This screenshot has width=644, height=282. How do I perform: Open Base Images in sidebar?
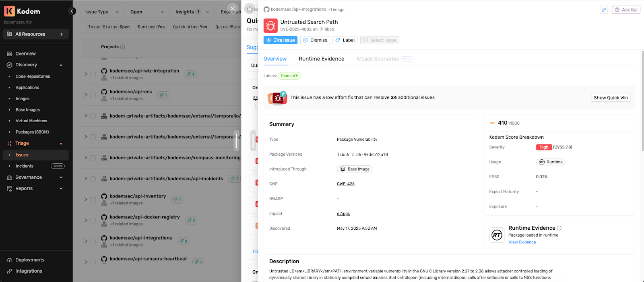(x=28, y=110)
